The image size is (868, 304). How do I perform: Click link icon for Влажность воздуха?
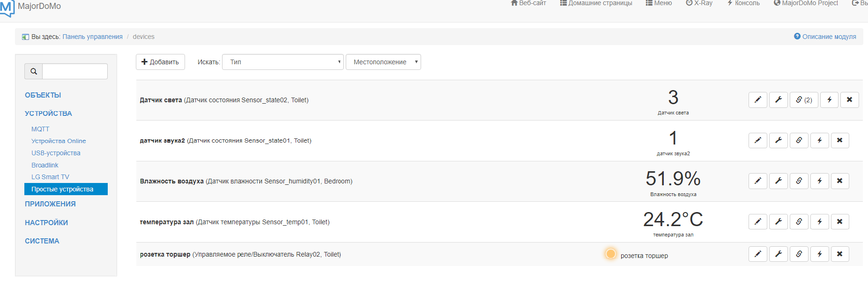click(799, 181)
